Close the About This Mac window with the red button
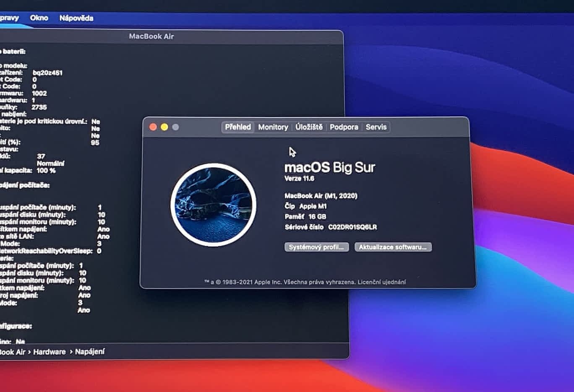 (x=153, y=127)
